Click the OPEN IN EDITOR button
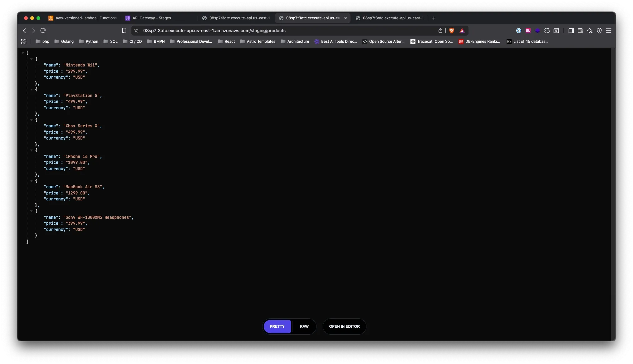This screenshot has width=633, height=364. tap(344, 327)
